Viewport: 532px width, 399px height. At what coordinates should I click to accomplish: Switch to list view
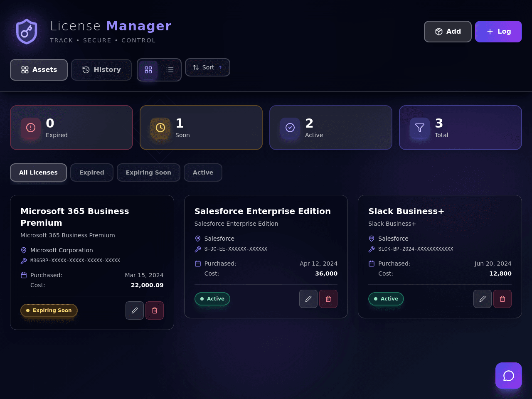170,70
